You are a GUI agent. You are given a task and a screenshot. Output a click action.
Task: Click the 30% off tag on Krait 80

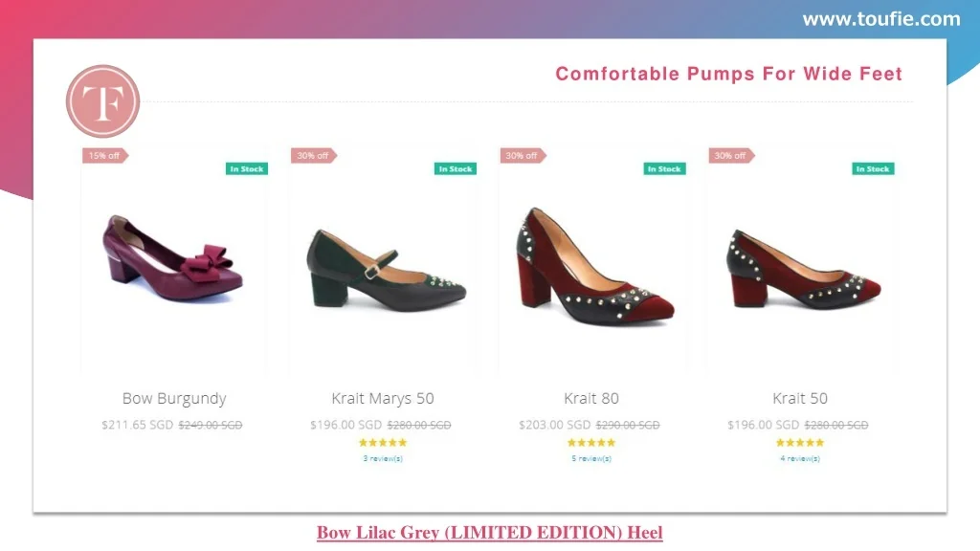click(x=522, y=155)
